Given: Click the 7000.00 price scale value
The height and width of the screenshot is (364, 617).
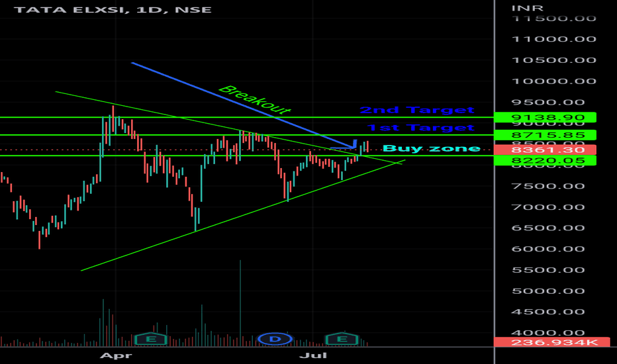Looking at the screenshot, I should [x=548, y=207].
